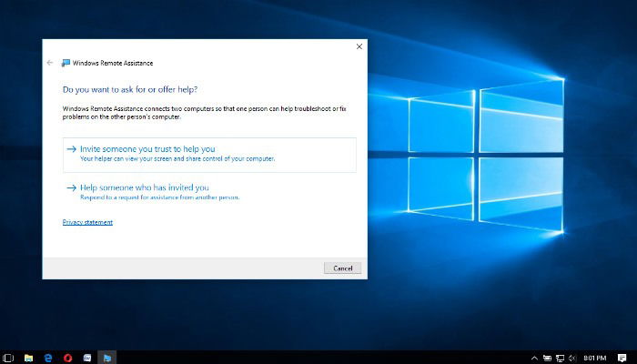Click the Windows Remote Assistance title icon
This screenshot has width=637, height=364.
[x=66, y=63]
